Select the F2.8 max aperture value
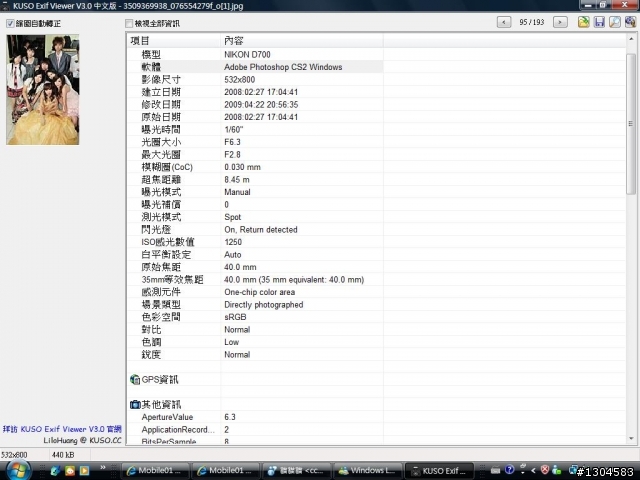The width and height of the screenshot is (640, 480). 232,155
